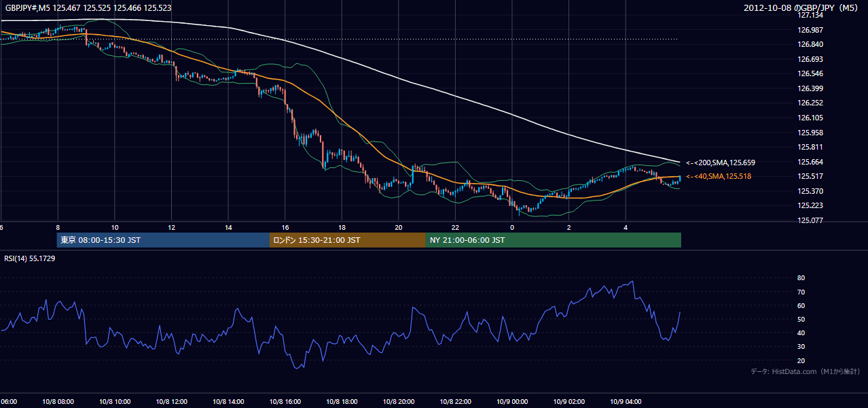
Task: Click the 10/8 14:00 date label
Action: 228,401
